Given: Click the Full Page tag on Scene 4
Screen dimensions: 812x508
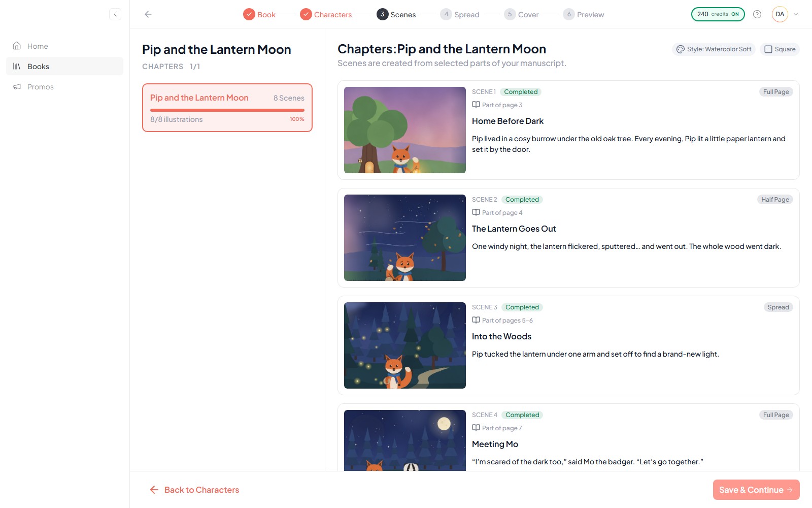Looking at the screenshot, I should 776,415.
